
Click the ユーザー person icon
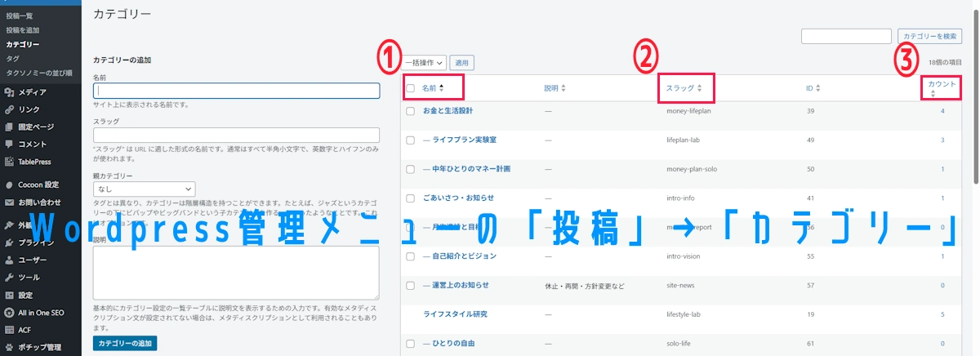pyautogui.click(x=9, y=260)
